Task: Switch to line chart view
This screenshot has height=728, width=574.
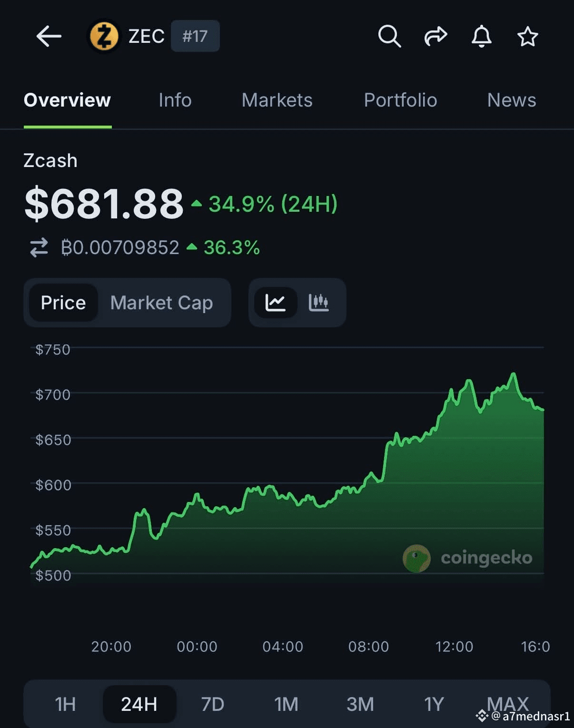Action: [275, 303]
